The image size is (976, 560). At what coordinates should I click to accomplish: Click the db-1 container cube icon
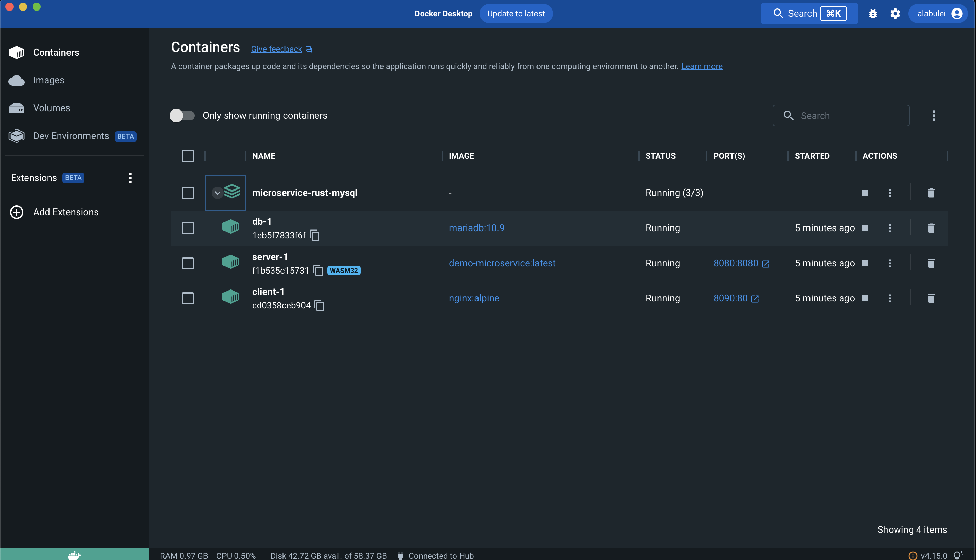(x=231, y=226)
